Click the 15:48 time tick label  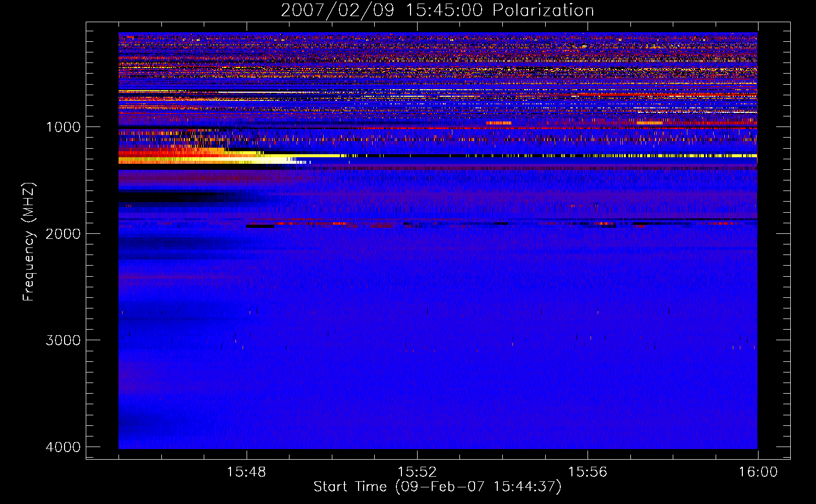(x=246, y=472)
